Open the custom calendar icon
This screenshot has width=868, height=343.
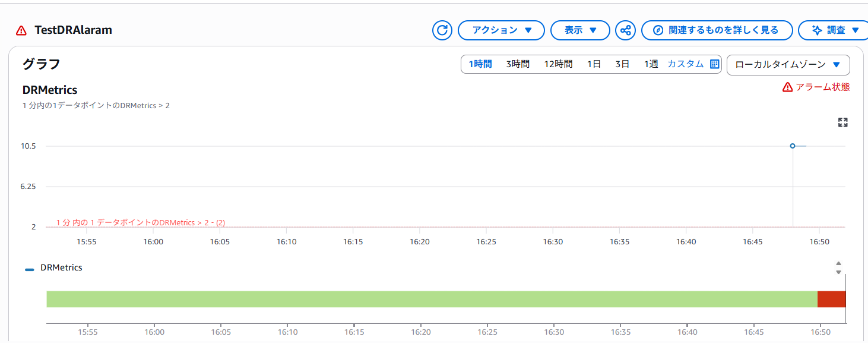[715, 64]
